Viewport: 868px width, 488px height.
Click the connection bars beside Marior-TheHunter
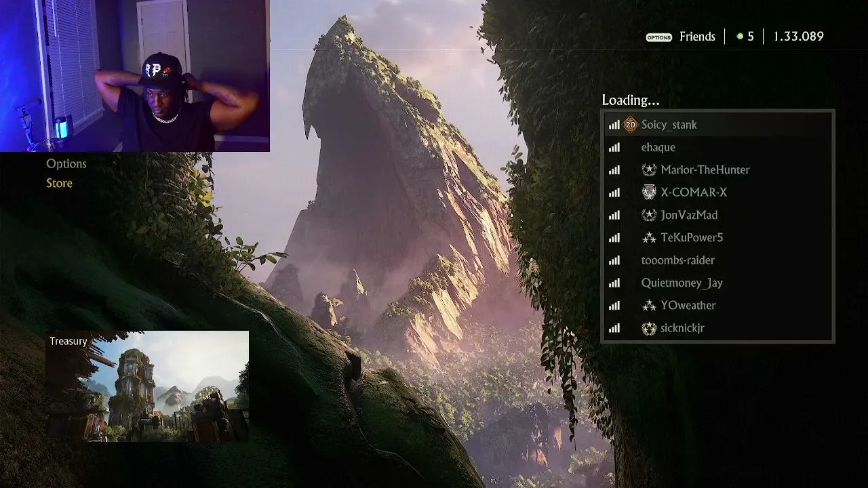coord(614,170)
